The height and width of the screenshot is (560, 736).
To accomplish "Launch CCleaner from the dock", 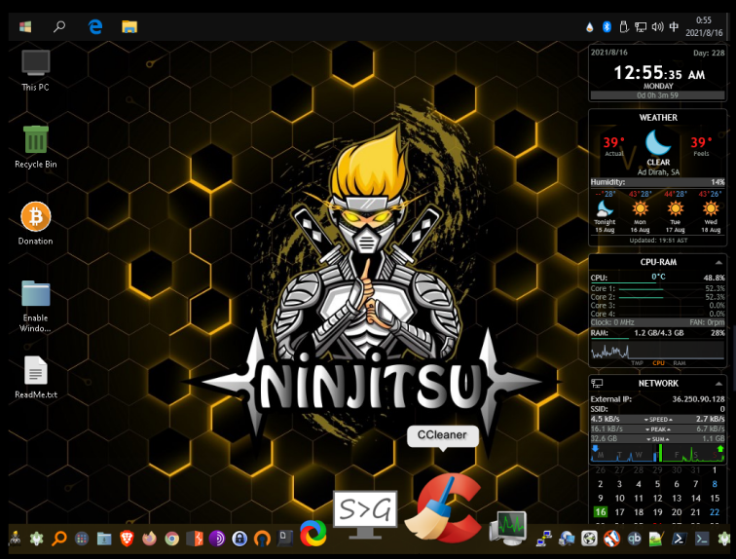I will [444, 507].
